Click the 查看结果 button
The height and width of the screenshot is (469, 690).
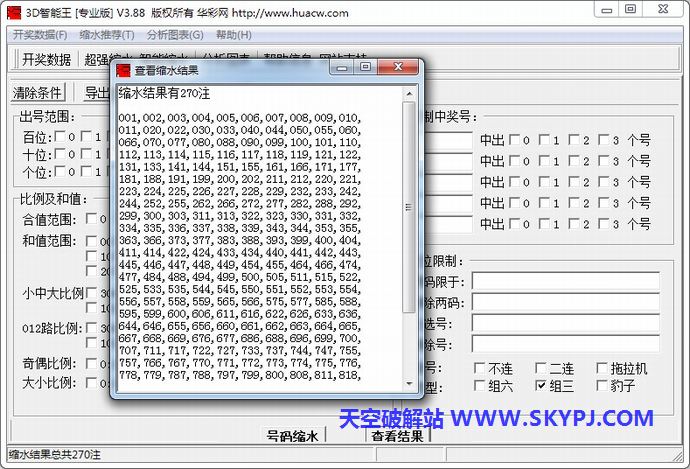pyautogui.click(x=397, y=436)
